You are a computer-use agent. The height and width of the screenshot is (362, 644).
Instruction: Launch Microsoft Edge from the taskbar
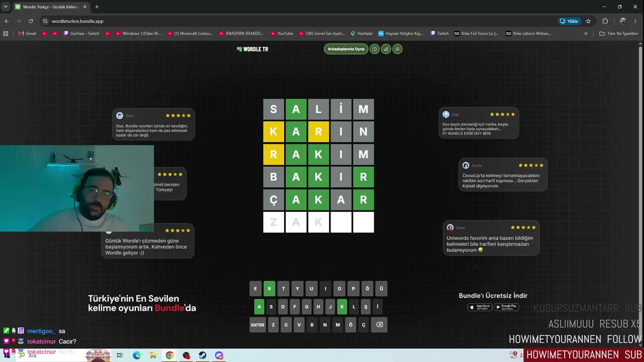(136, 355)
